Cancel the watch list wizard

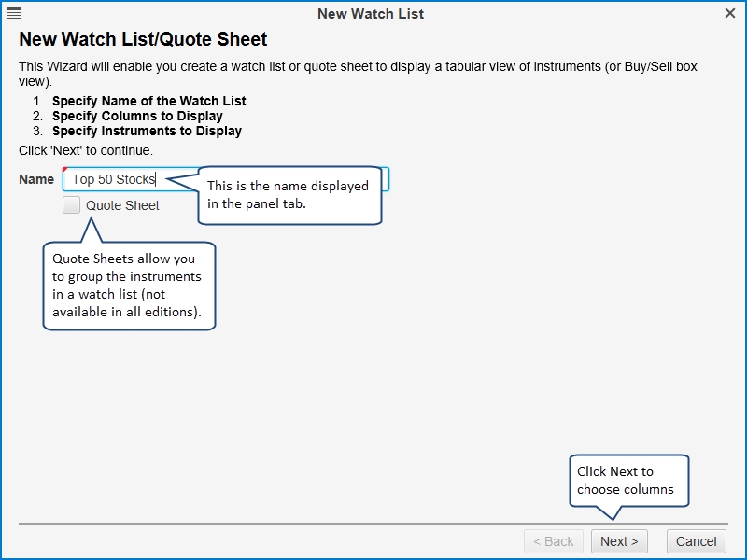pos(697,541)
